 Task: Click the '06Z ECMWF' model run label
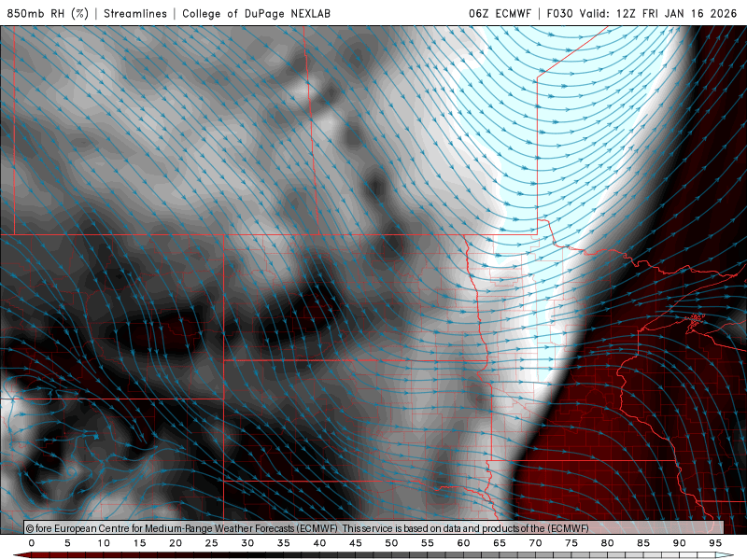(500, 13)
